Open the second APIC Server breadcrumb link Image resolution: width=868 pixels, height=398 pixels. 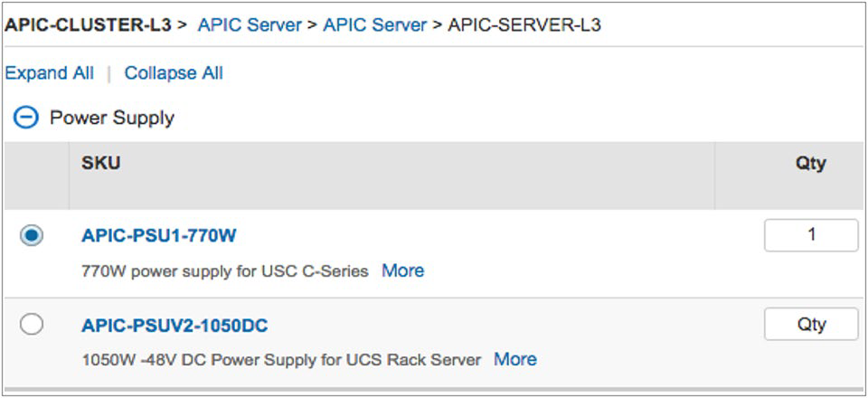tap(374, 24)
